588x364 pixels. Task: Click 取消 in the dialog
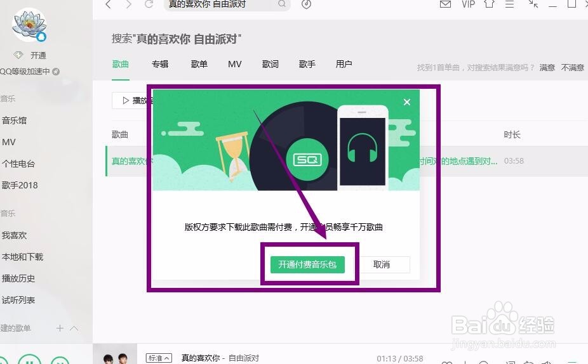(382, 264)
